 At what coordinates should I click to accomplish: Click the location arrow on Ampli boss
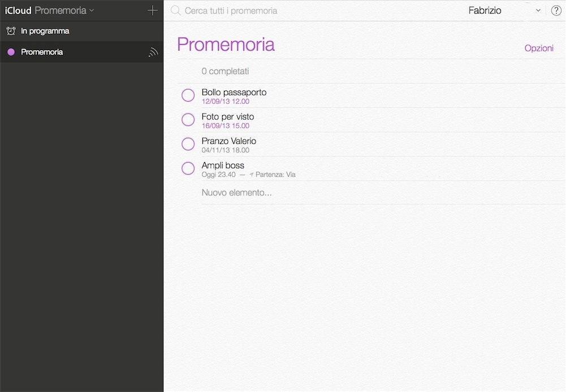[252, 175]
